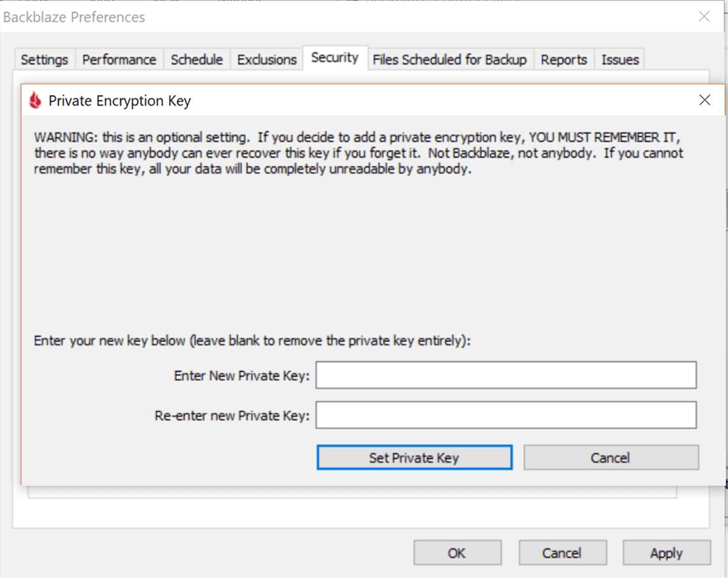Click the 'Re-enter new Private Key:' label

[232, 416]
